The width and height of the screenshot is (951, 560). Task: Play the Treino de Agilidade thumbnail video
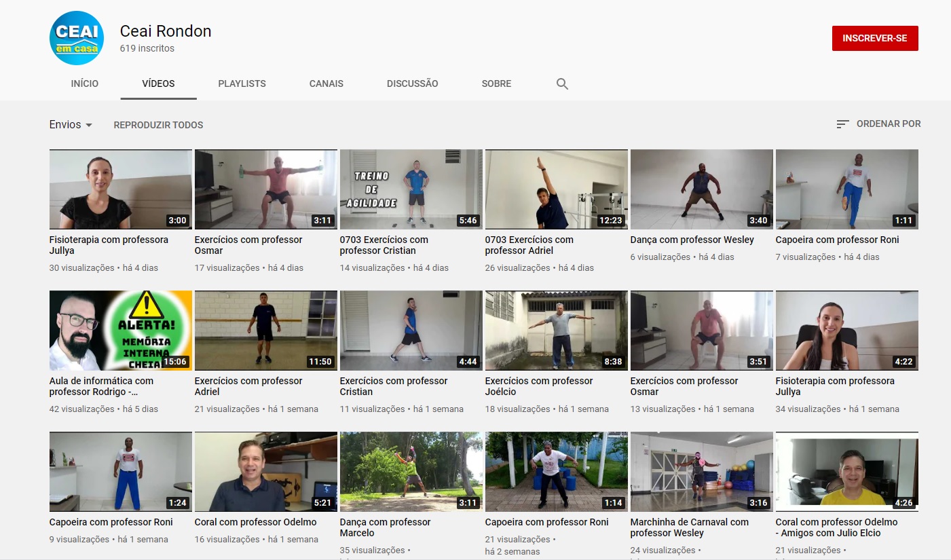(x=411, y=189)
